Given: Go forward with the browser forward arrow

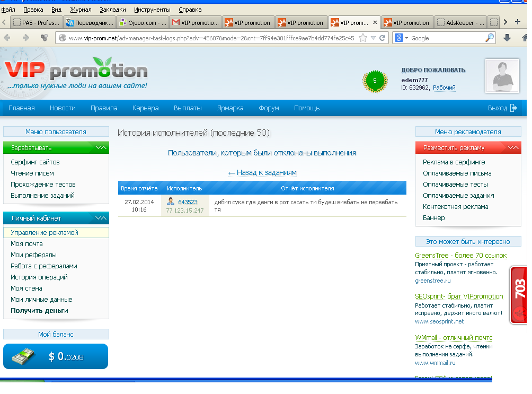Looking at the screenshot, I should (x=26, y=38).
